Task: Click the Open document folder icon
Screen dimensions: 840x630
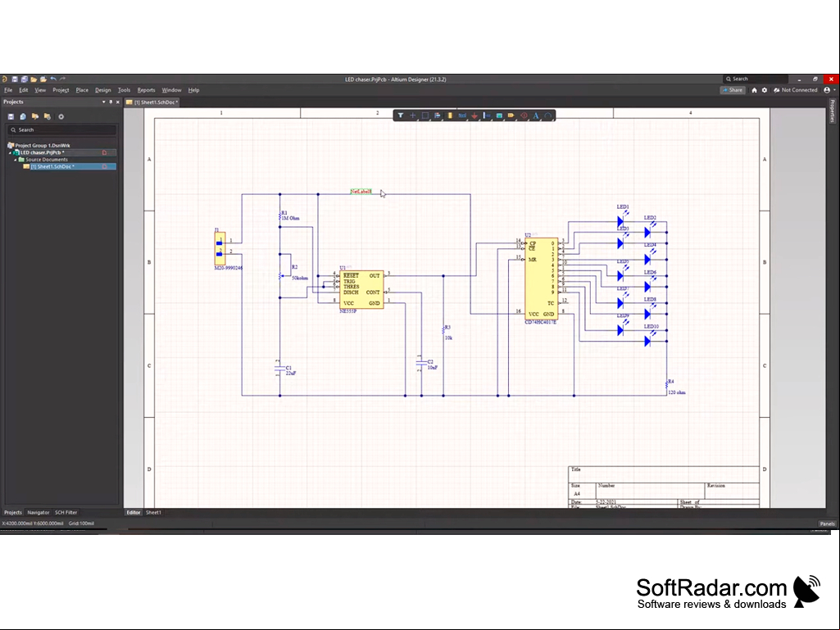Action: click(34, 79)
